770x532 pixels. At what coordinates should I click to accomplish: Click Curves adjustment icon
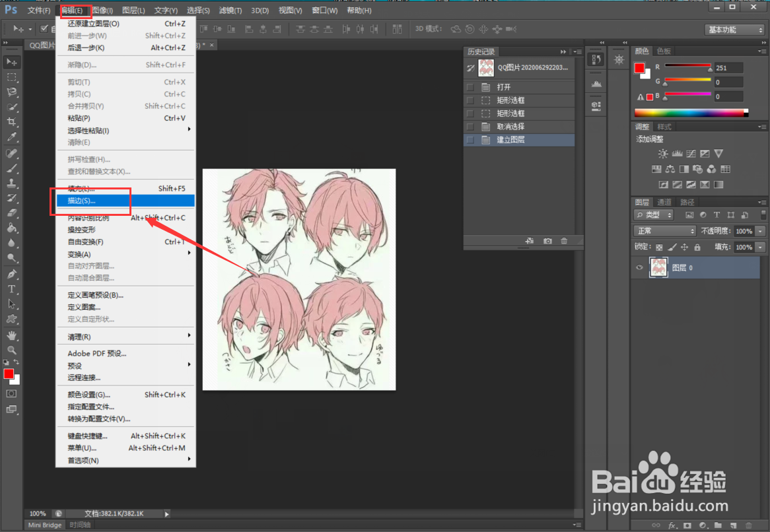coord(691,154)
